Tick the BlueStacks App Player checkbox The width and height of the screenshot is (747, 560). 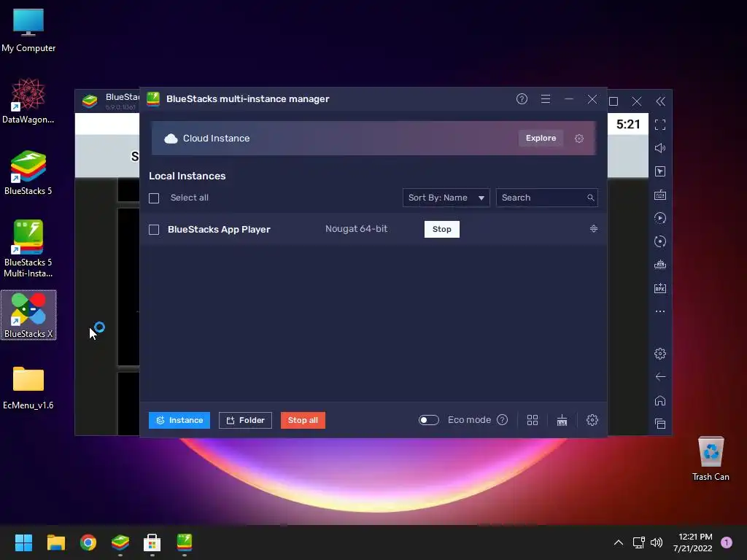click(154, 230)
